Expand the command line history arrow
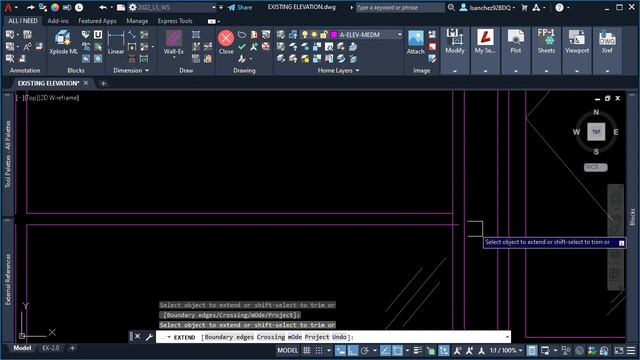This screenshot has width=640, height=360. 507,337
